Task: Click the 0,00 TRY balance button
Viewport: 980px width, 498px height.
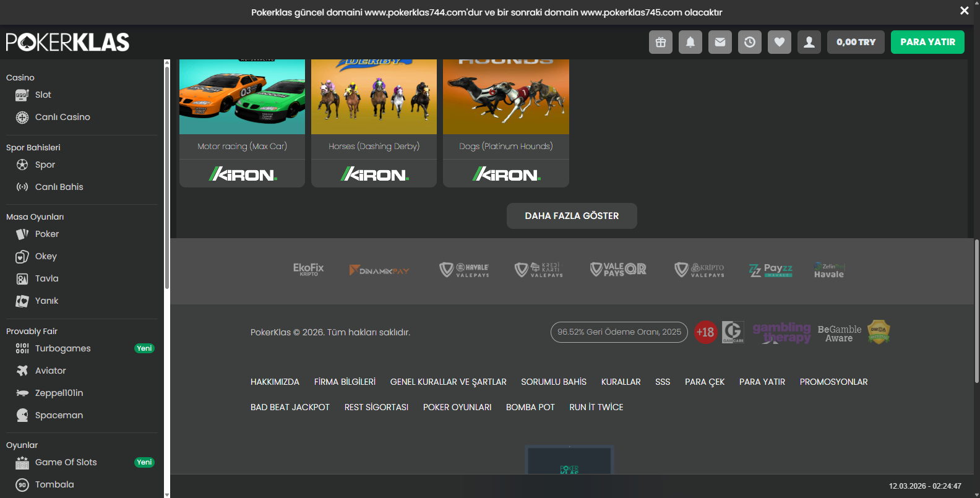Action: (856, 42)
